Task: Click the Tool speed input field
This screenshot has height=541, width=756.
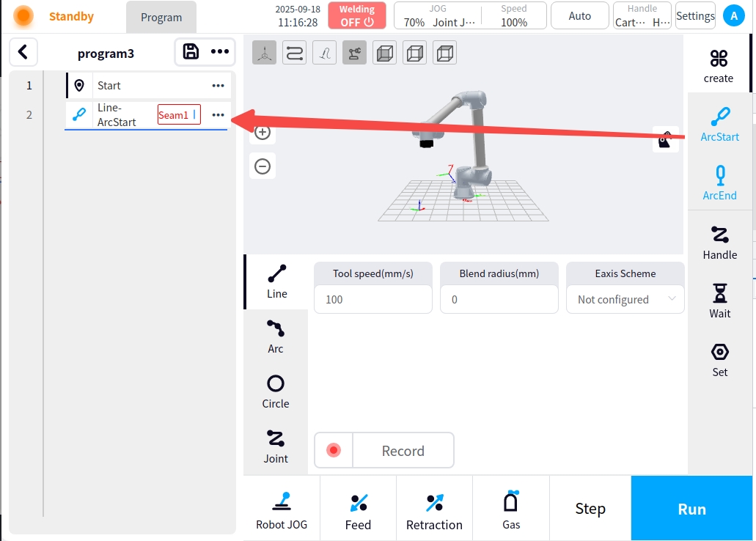Action: [373, 299]
